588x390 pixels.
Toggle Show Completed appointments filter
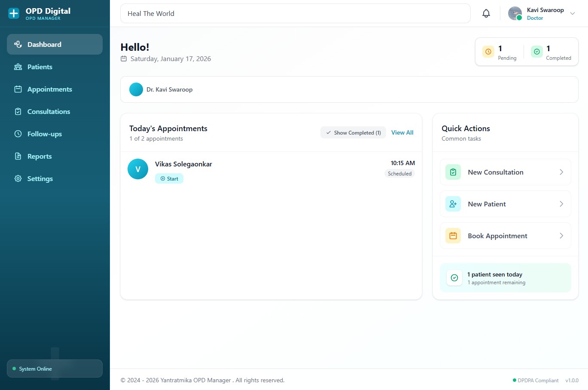click(353, 132)
